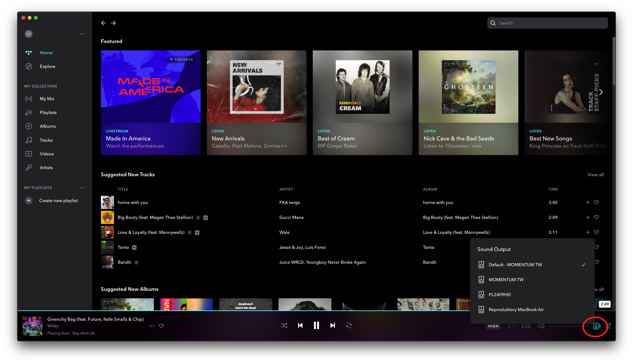Open My Mix collection
633x364 pixels.
(x=47, y=99)
